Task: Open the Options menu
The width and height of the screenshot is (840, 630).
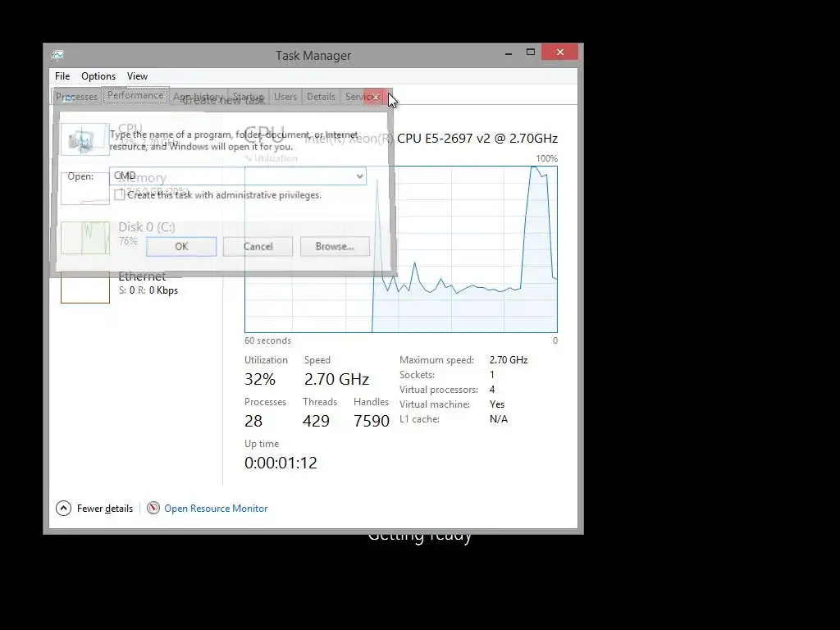Action: [x=98, y=76]
